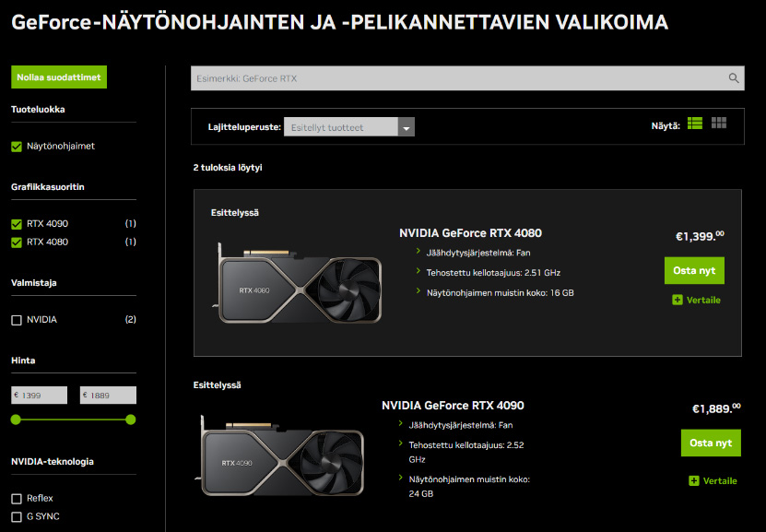Click Nollaa suodattimet to reset filters

tap(59, 77)
